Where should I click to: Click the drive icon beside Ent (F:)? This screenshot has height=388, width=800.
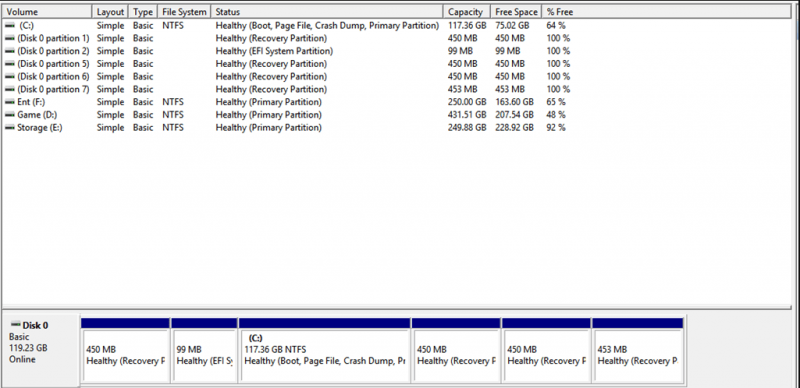pyautogui.click(x=10, y=102)
